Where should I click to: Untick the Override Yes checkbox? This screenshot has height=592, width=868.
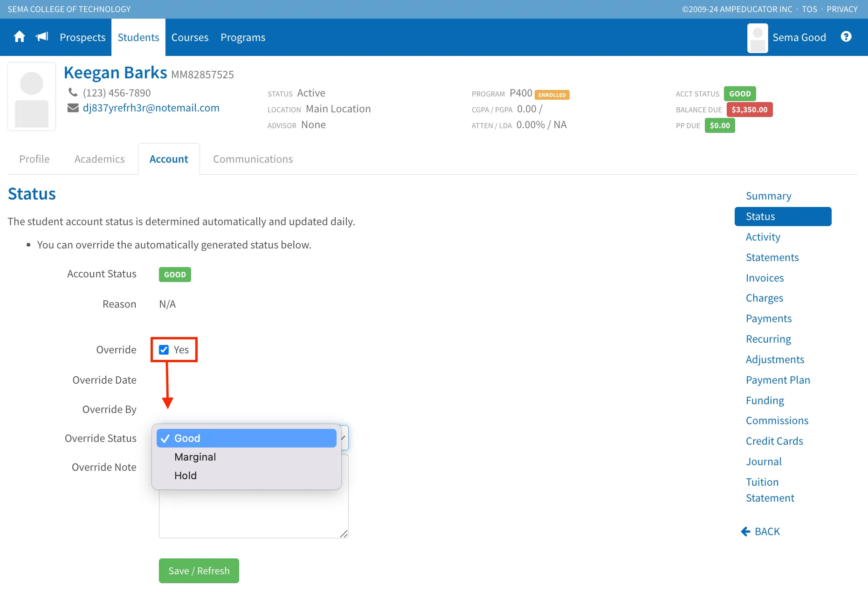point(164,350)
